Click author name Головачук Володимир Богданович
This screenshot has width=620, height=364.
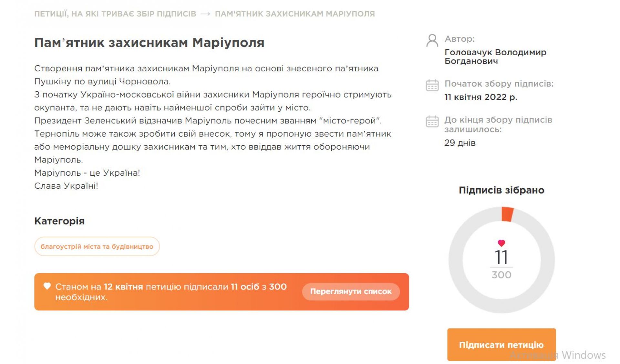click(x=495, y=57)
